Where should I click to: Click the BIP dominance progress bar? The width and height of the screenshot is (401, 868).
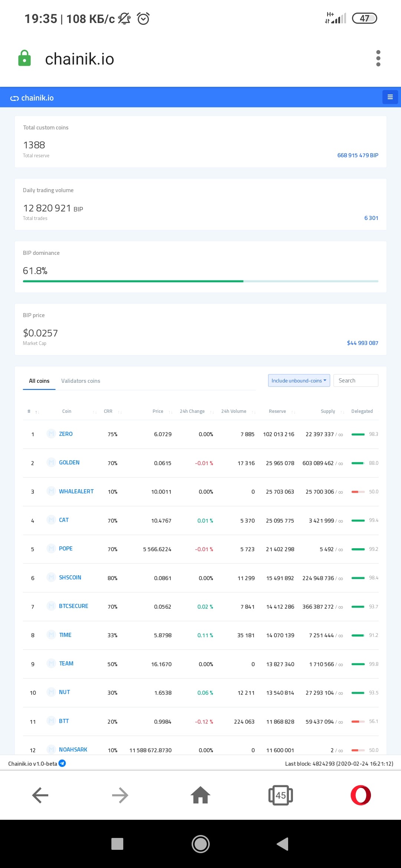200,281
